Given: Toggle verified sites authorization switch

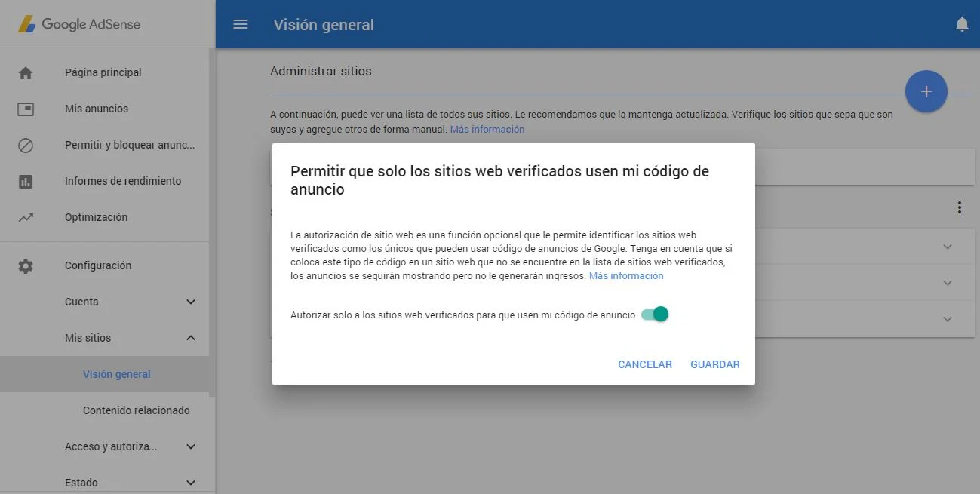Looking at the screenshot, I should tap(655, 315).
